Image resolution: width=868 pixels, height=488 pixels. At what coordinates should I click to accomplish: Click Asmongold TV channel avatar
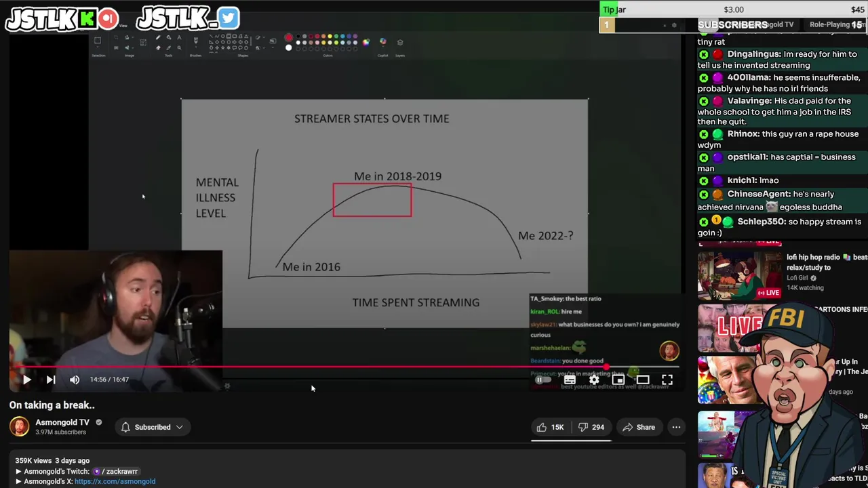tap(20, 427)
